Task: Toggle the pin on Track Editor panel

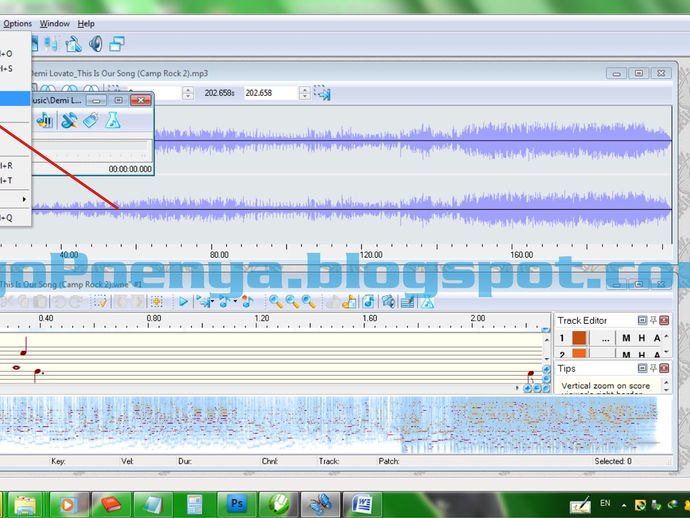Action: click(653, 320)
